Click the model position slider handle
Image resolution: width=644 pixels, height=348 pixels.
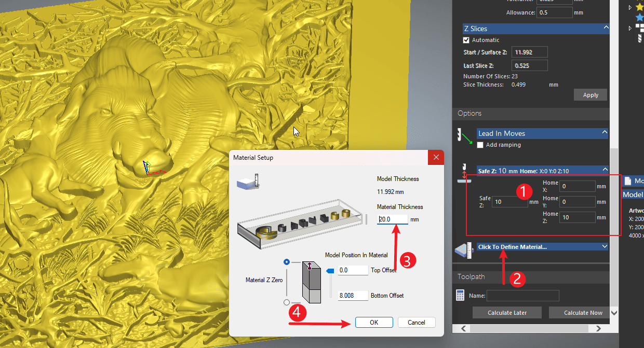(330, 270)
